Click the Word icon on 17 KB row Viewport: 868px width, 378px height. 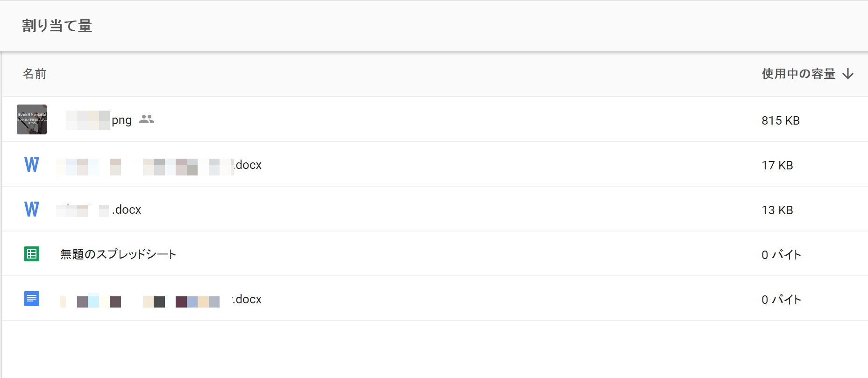click(32, 164)
